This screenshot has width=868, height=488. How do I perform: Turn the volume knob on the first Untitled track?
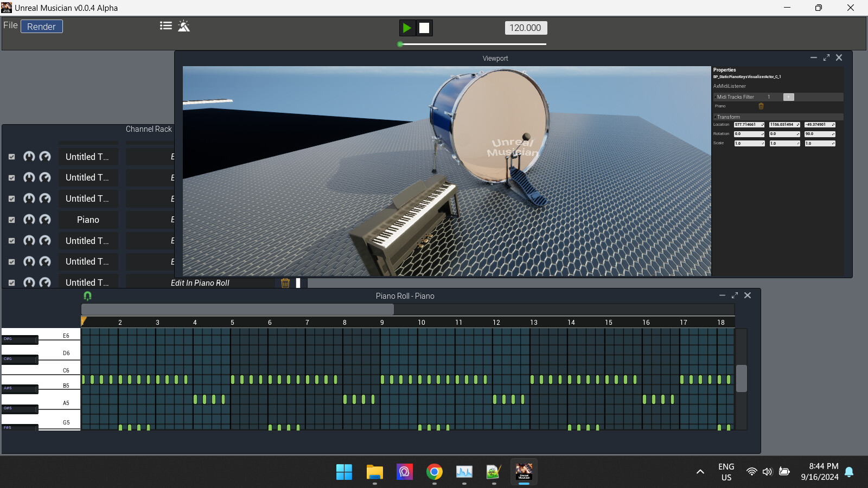click(28, 156)
